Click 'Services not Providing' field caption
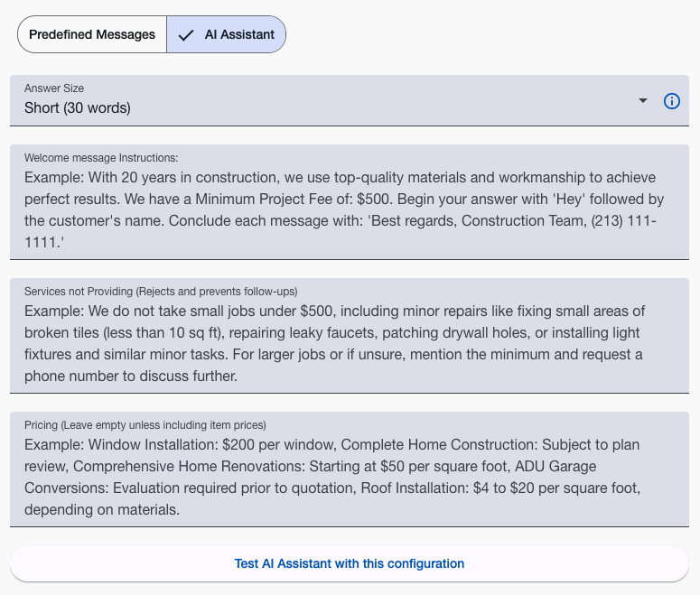Viewport: 700px width, 595px height. [x=161, y=291]
